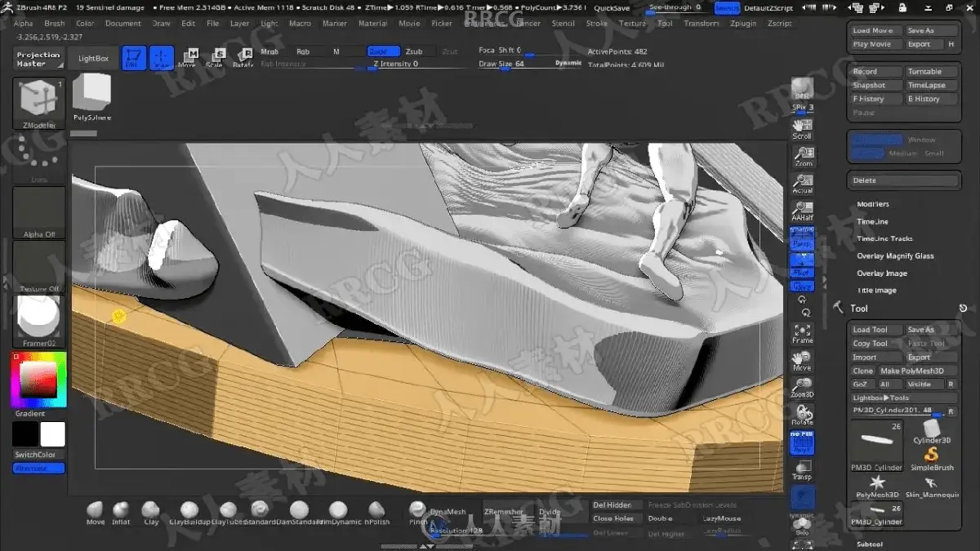The height and width of the screenshot is (551, 980).
Task: Select the Pinch brush
Action: (x=417, y=513)
